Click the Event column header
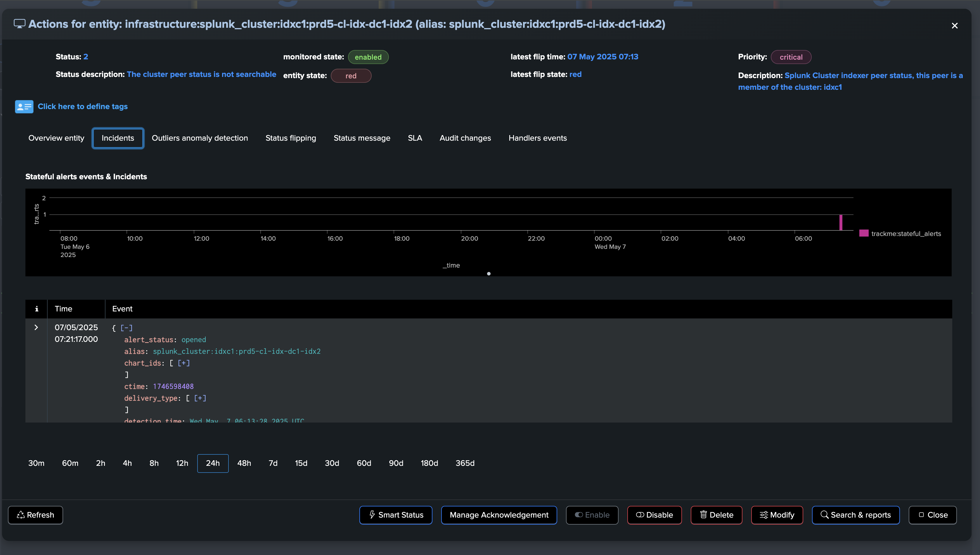The width and height of the screenshot is (980, 555). click(122, 309)
